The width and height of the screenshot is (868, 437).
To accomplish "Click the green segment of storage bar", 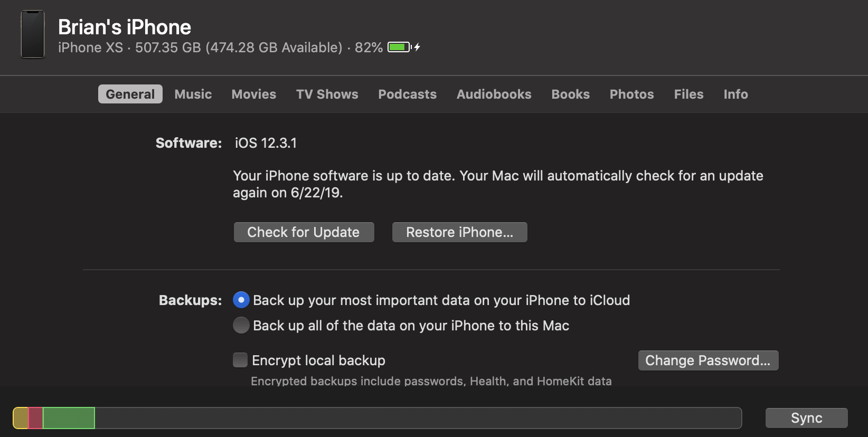I will coord(69,418).
